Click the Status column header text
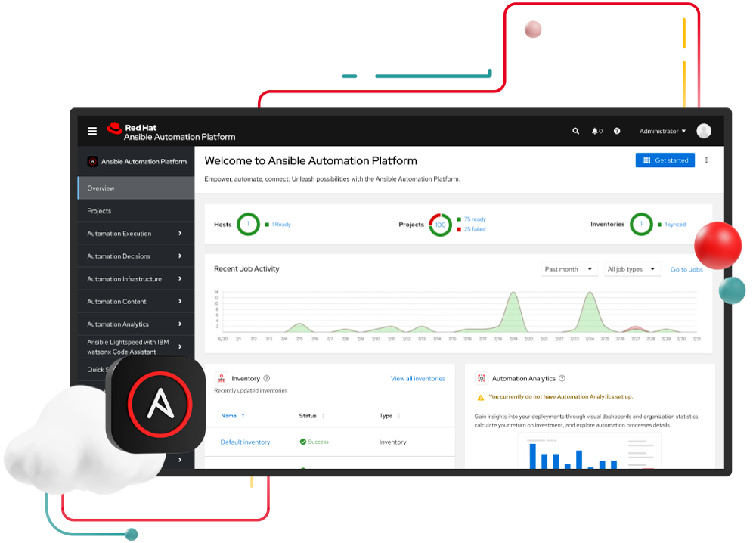 pyautogui.click(x=308, y=416)
